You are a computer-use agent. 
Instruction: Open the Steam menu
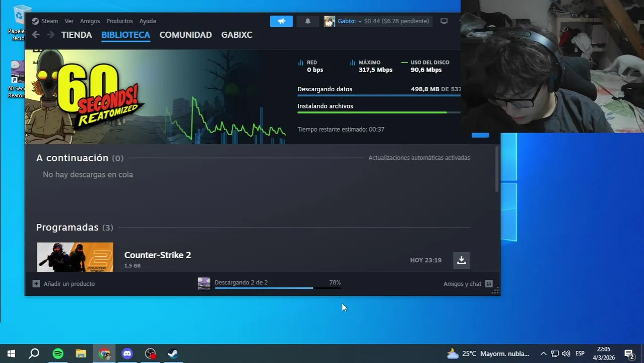coord(49,21)
